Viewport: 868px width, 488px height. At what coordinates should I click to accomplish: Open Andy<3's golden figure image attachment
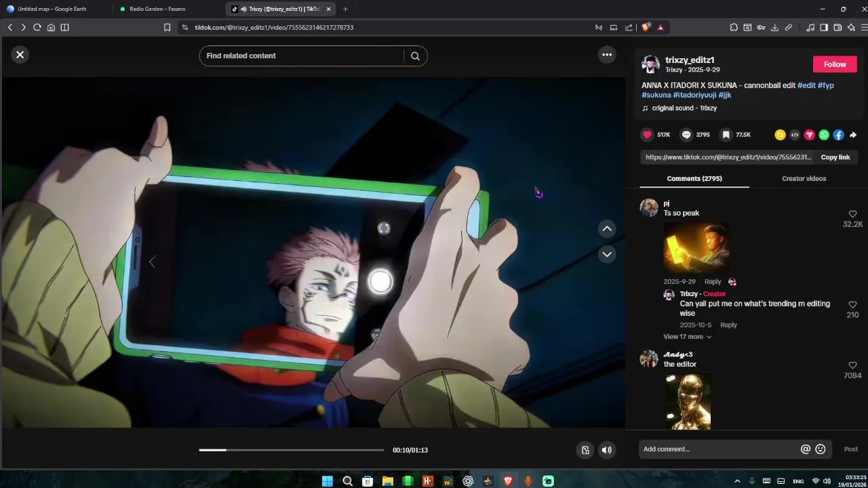pyautogui.click(x=688, y=401)
